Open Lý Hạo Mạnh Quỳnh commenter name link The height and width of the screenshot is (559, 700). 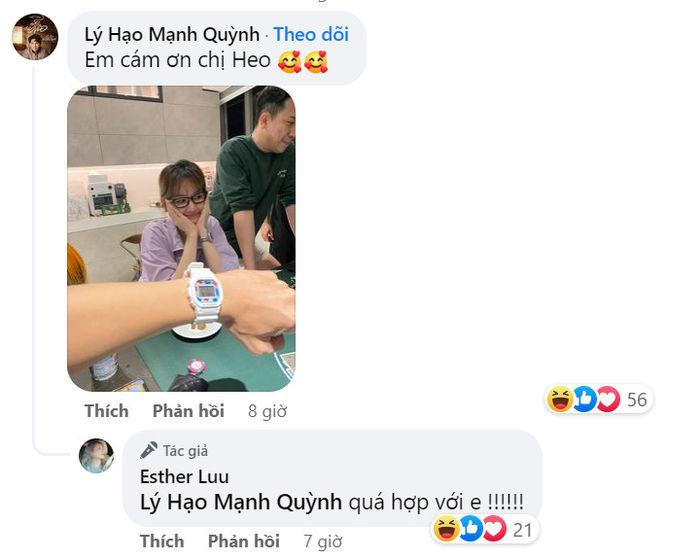pos(172,34)
